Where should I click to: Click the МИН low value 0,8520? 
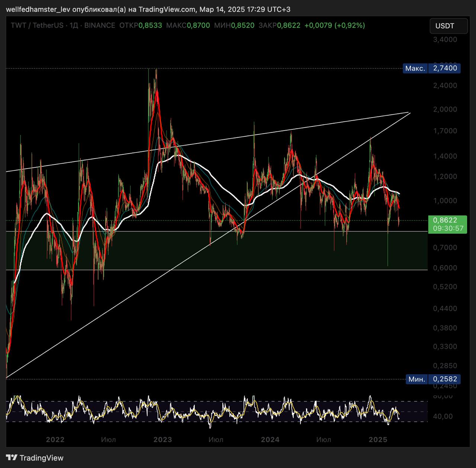242,25
